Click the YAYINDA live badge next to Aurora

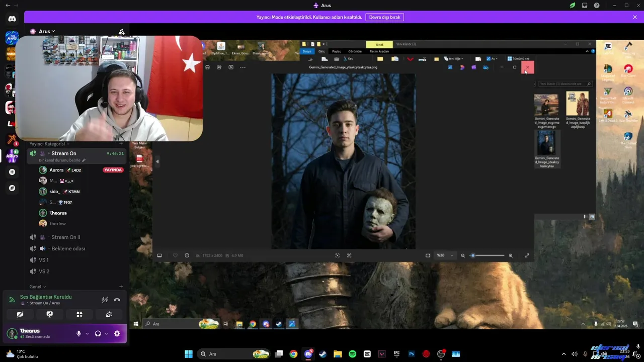click(x=113, y=170)
